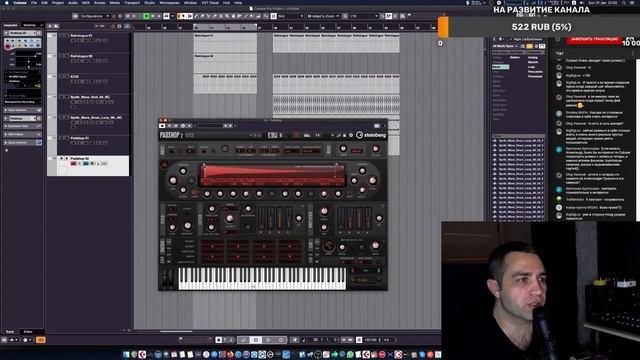Open the Editor tab at bottom left
640x360 pixels.
[28, 331]
